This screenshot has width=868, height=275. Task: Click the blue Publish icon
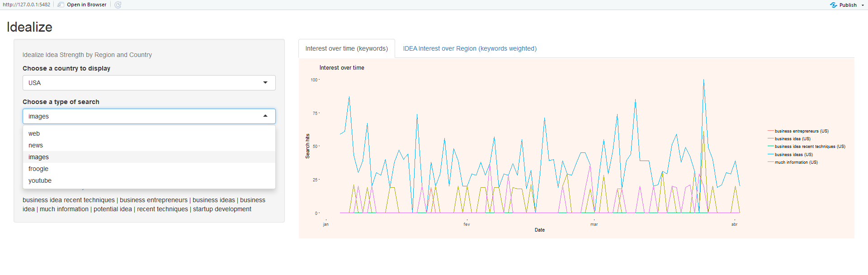(833, 5)
